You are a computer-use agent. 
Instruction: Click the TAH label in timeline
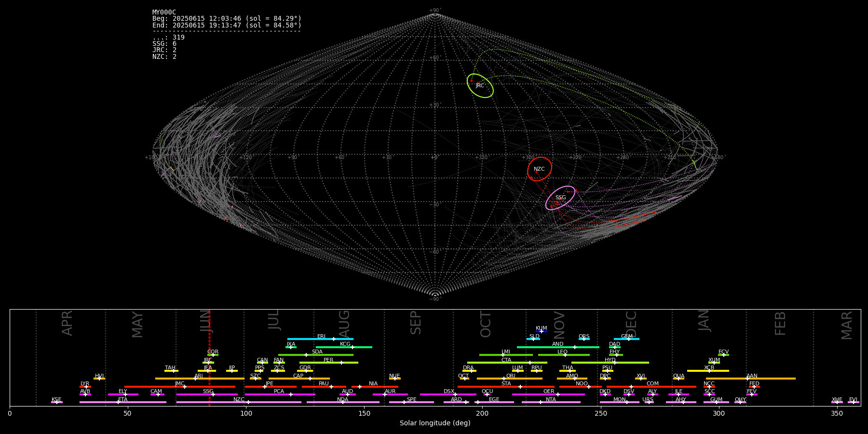170,368
